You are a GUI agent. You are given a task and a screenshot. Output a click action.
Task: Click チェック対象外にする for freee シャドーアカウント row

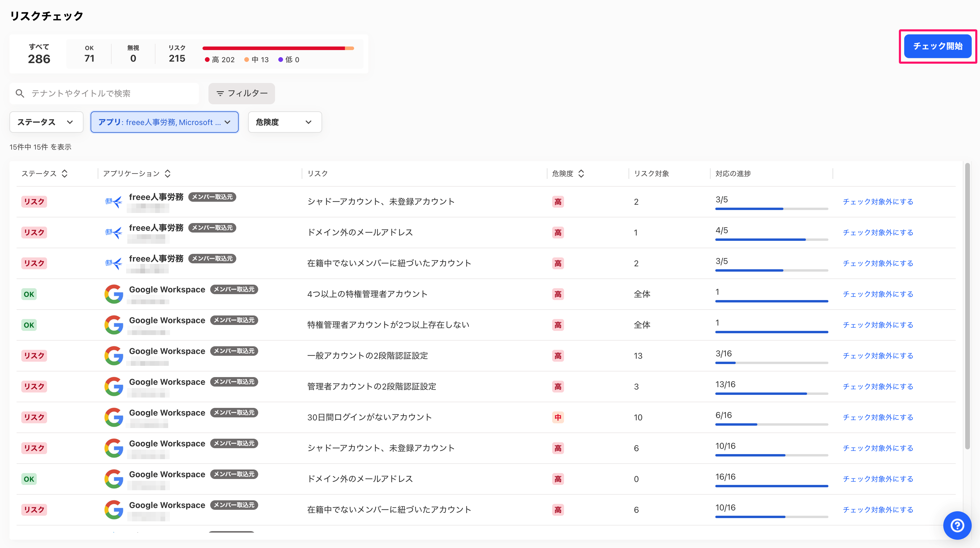click(x=878, y=202)
